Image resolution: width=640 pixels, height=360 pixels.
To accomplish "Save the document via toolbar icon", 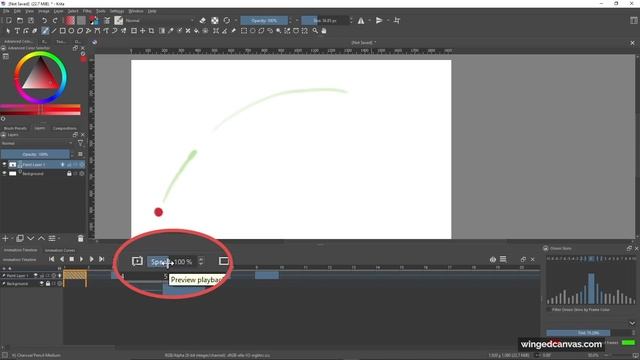I will click(x=31, y=20).
